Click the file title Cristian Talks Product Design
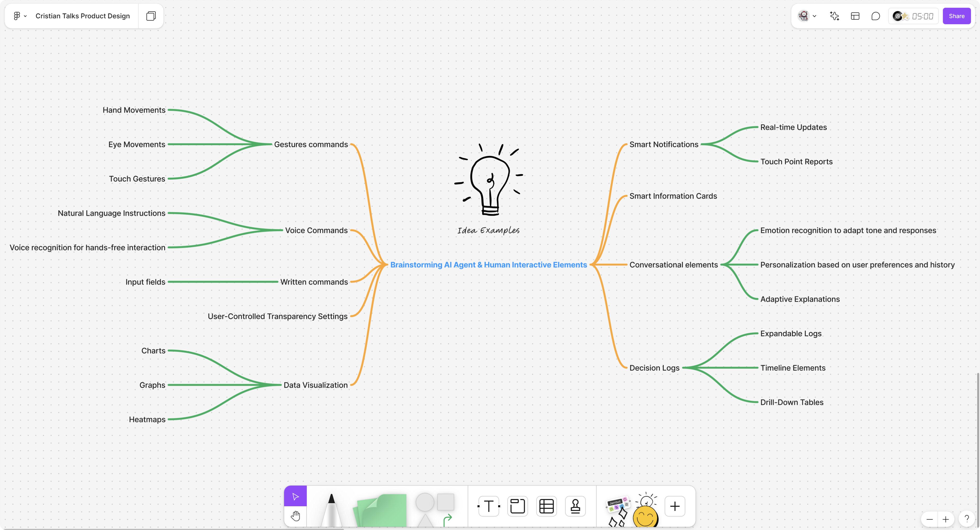The width and height of the screenshot is (980, 530). [83, 16]
